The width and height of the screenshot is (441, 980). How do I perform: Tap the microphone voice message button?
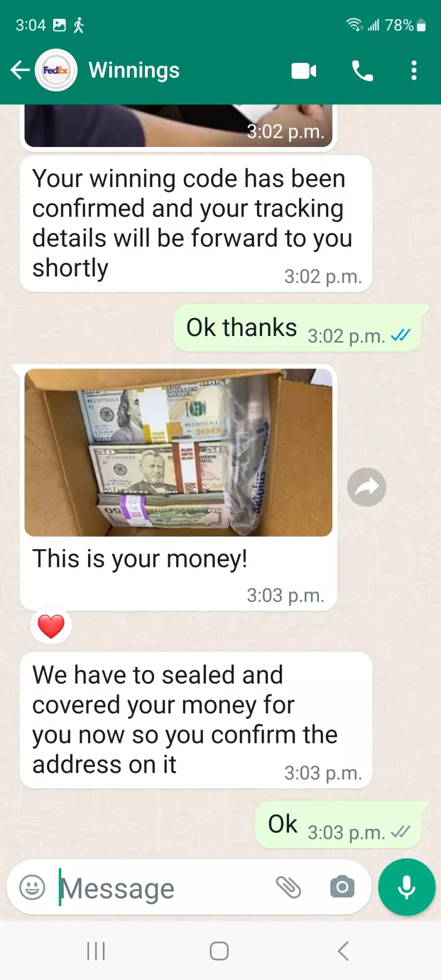(x=407, y=887)
